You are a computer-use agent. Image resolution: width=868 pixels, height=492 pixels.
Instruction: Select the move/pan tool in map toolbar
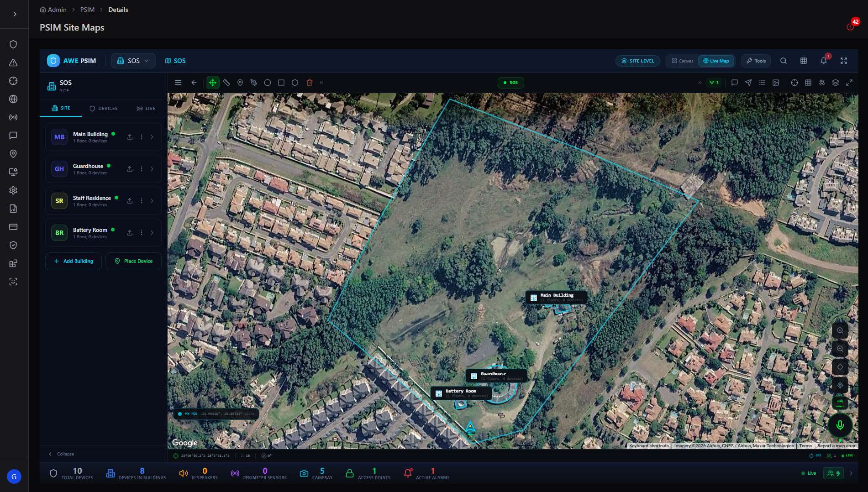pos(213,83)
